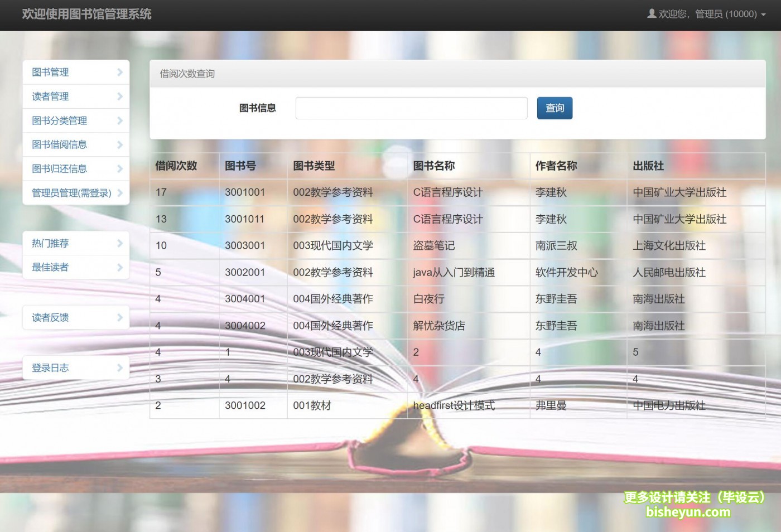Click the chevron next to 图书管理
The height and width of the screenshot is (532, 781).
tap(120, 72)
